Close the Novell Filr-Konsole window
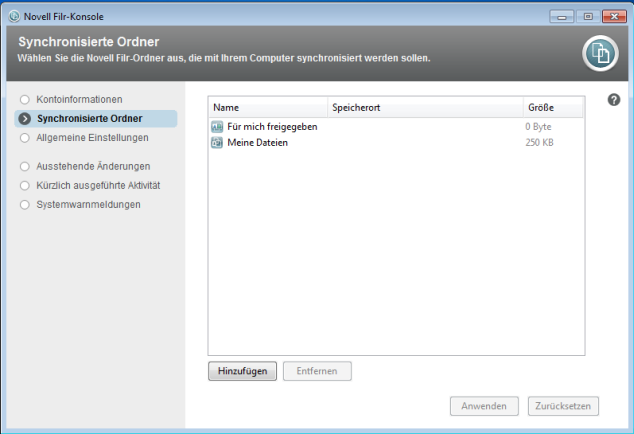The image size is (634, 434). (614, 17)
